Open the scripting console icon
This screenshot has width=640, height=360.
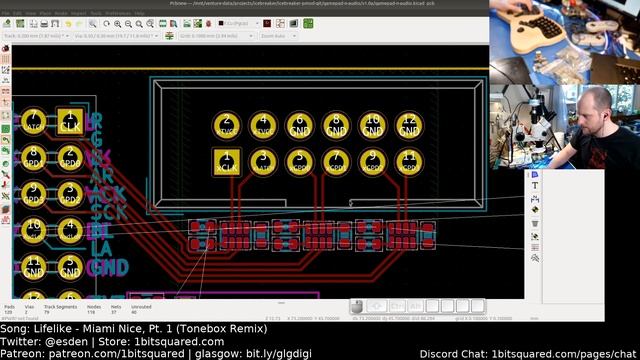(x=293, y=24)
